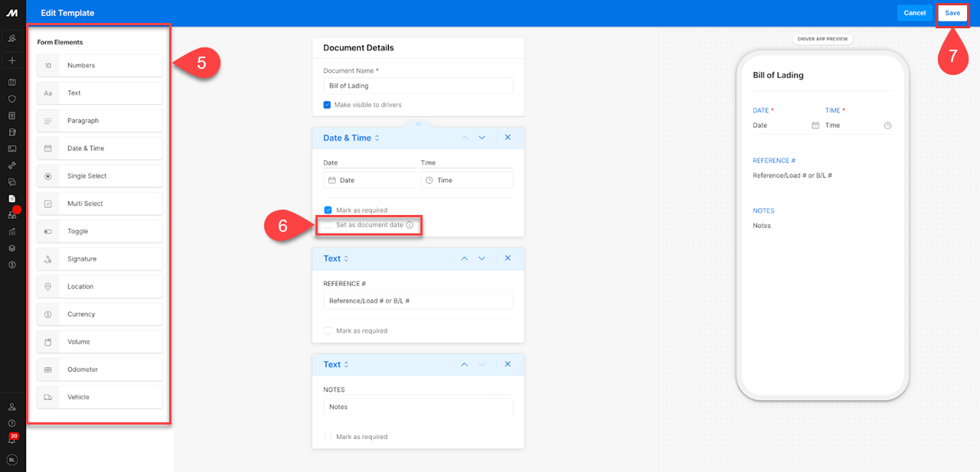Click the 'Document Details' heading

[x=358, y=47]
